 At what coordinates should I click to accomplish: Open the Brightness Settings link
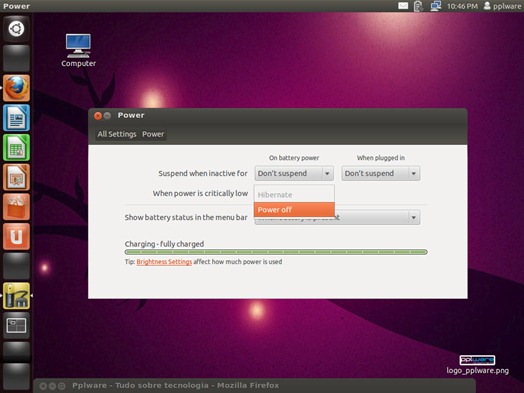[x=164, y=262]
